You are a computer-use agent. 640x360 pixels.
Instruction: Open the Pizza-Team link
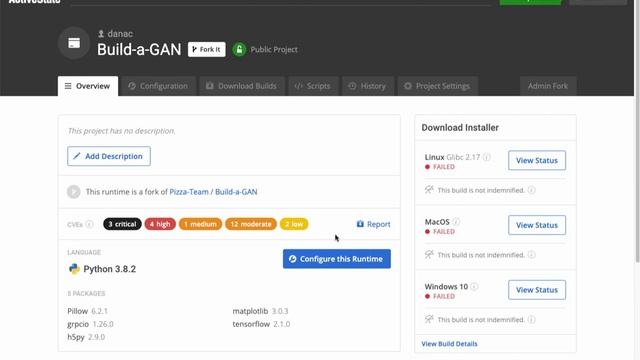pos(189,192)
